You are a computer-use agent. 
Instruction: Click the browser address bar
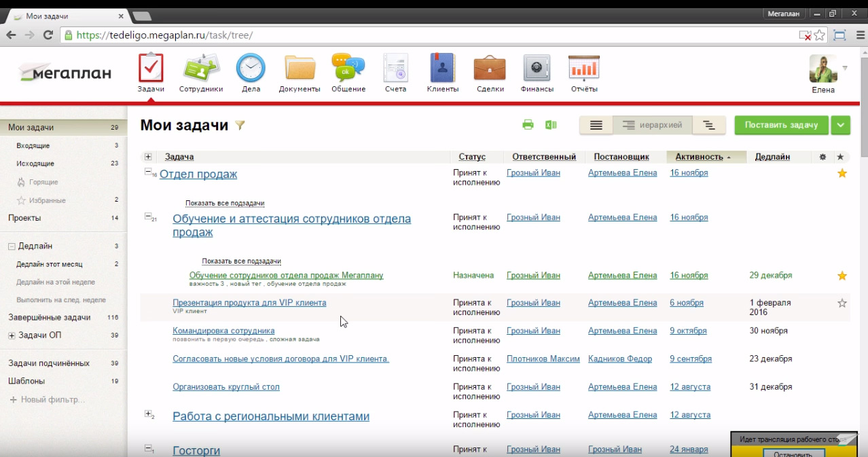point(435,35)
